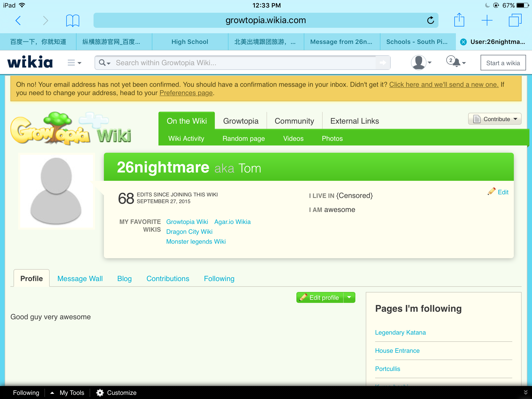532x399 pixels.
Task: Tap the Safari share icon
Action: click(459, 20)
